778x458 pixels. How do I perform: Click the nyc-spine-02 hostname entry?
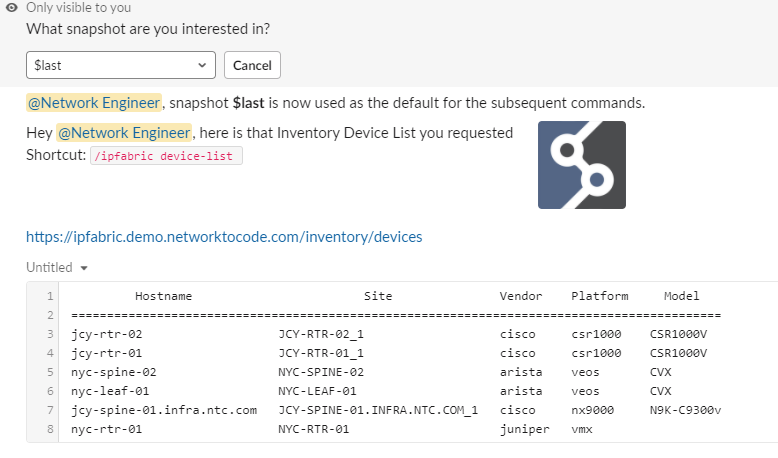tap(114, 372)
